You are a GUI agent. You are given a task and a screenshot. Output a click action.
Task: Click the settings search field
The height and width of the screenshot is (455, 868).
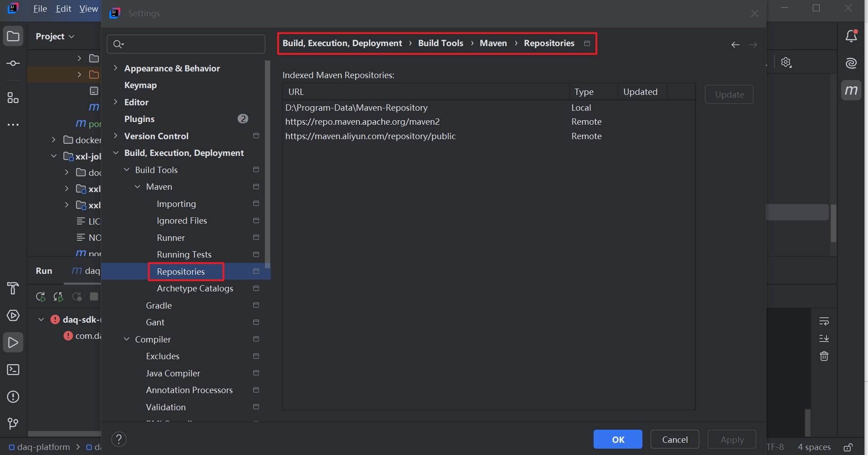tap(185, 44)
